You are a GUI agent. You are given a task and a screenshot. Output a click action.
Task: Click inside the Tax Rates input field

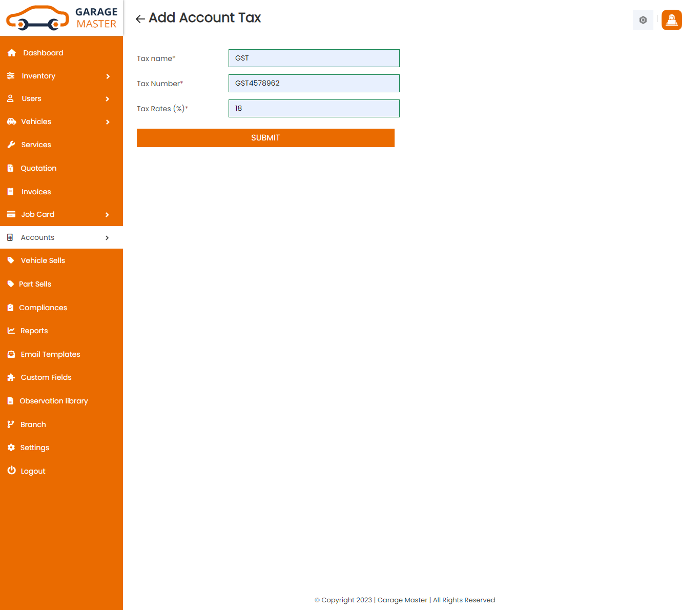pos(314,108)
